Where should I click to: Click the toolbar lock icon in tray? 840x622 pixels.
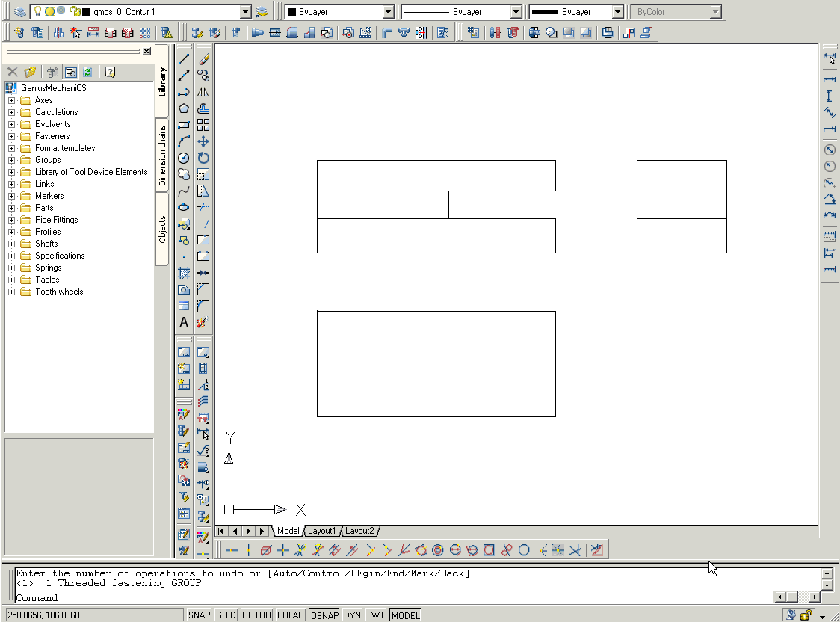click(806, 615)
